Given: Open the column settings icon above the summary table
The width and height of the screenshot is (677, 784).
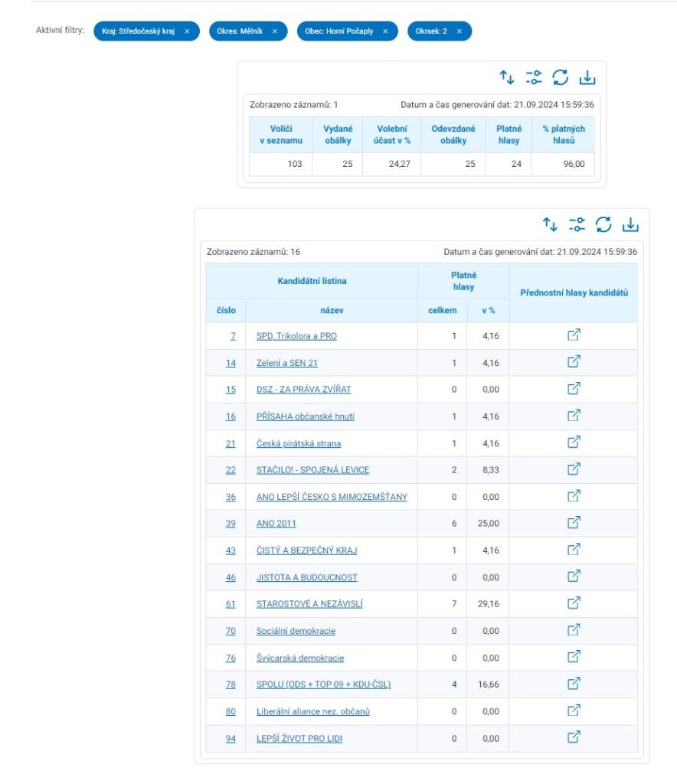Looking at the screenshot, I should tap(534, 77).
